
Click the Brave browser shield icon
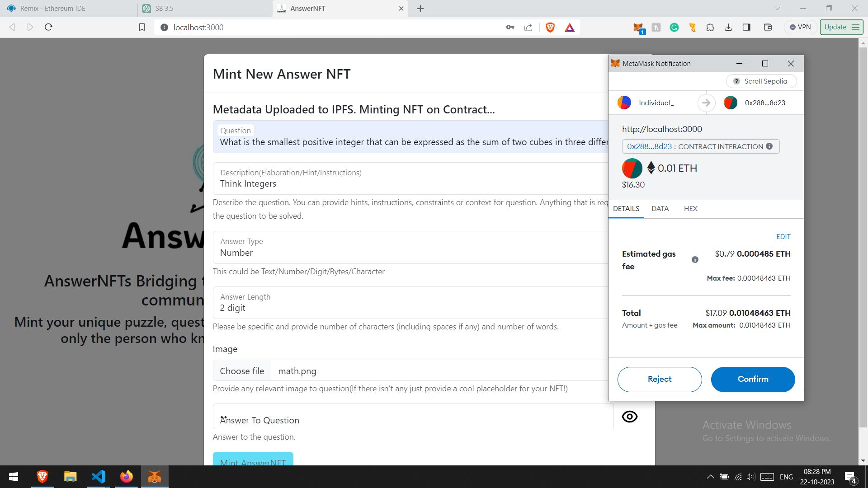(550, 27)
